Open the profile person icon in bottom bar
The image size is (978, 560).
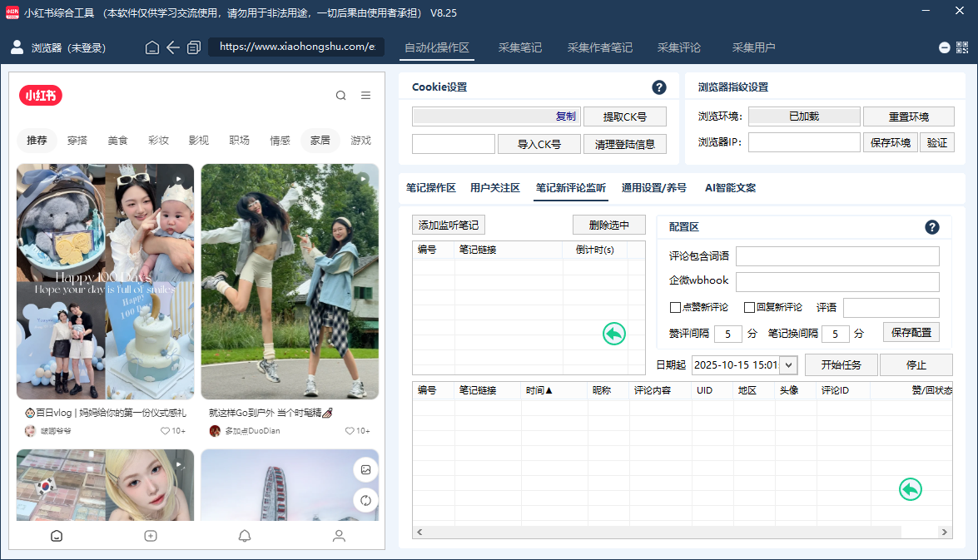coord(339,536)
